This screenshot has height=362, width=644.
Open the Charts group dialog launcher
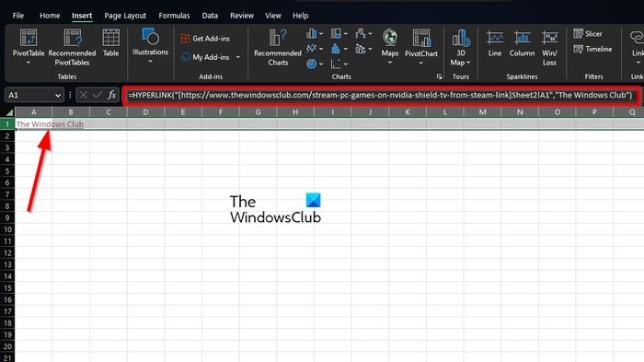click(x=439, y=76)
